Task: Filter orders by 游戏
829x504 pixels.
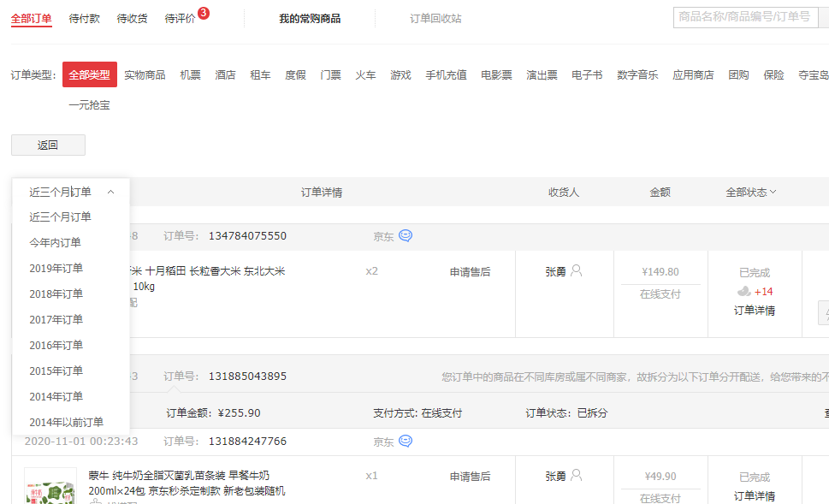Action: pos(400,75)
